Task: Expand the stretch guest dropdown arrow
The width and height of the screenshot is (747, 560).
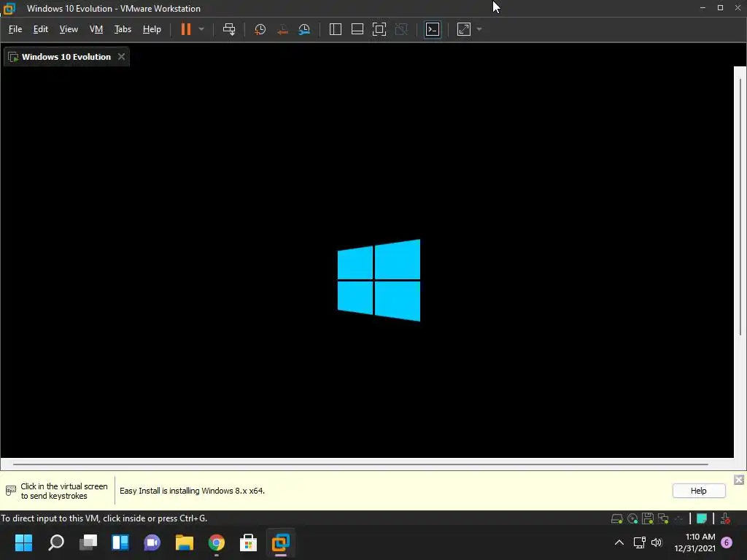Action: click(479, 29)
